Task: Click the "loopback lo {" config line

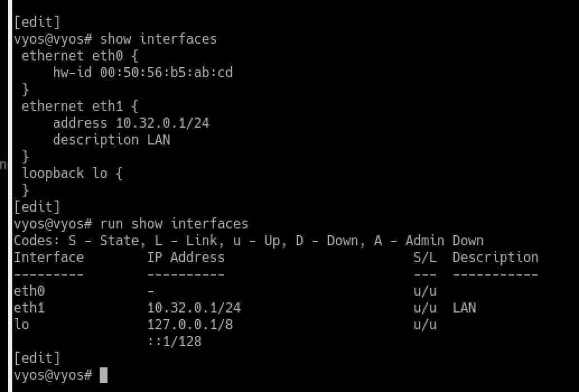Action: (72, 173)
